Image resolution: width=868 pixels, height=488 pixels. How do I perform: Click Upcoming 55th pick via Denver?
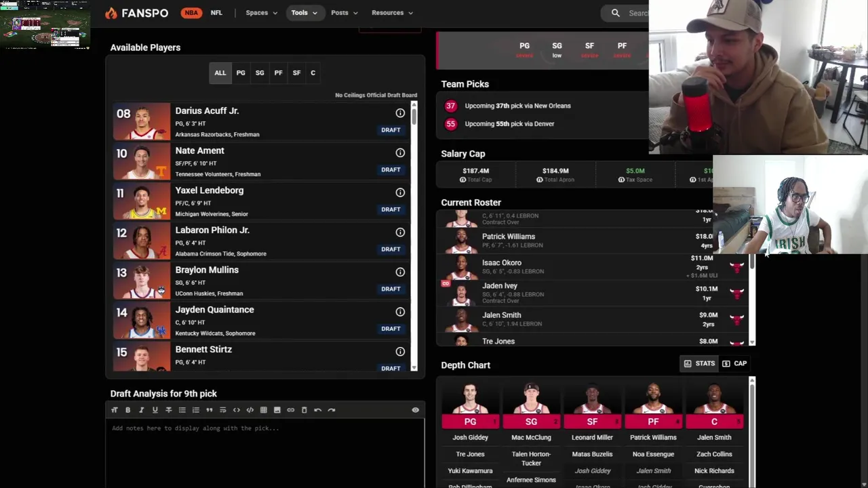(509, 124)
